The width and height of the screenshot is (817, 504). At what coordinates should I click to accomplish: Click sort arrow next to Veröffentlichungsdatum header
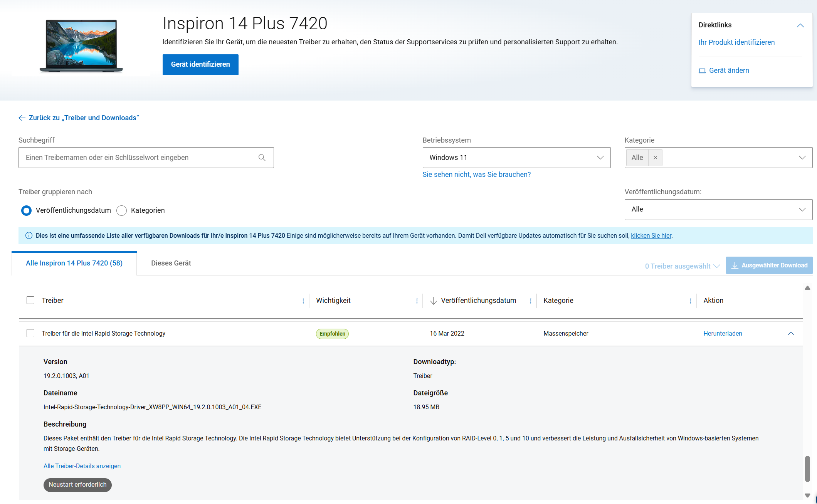pos(434,301)
